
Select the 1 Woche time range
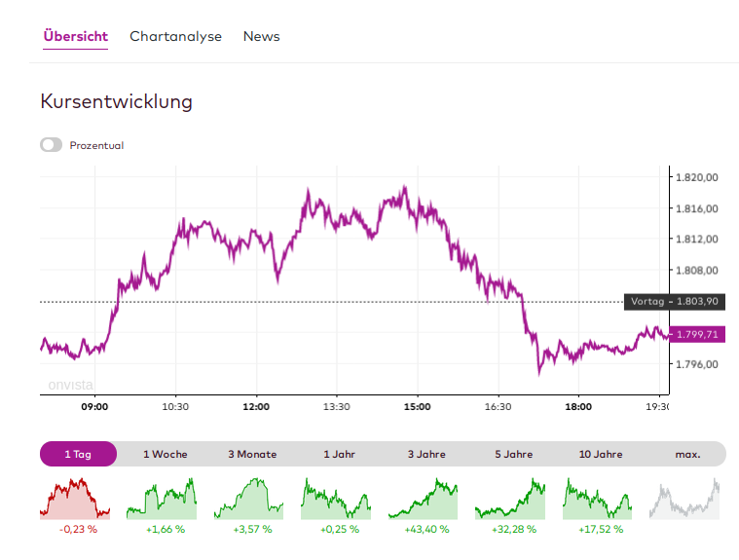[166, 454]
